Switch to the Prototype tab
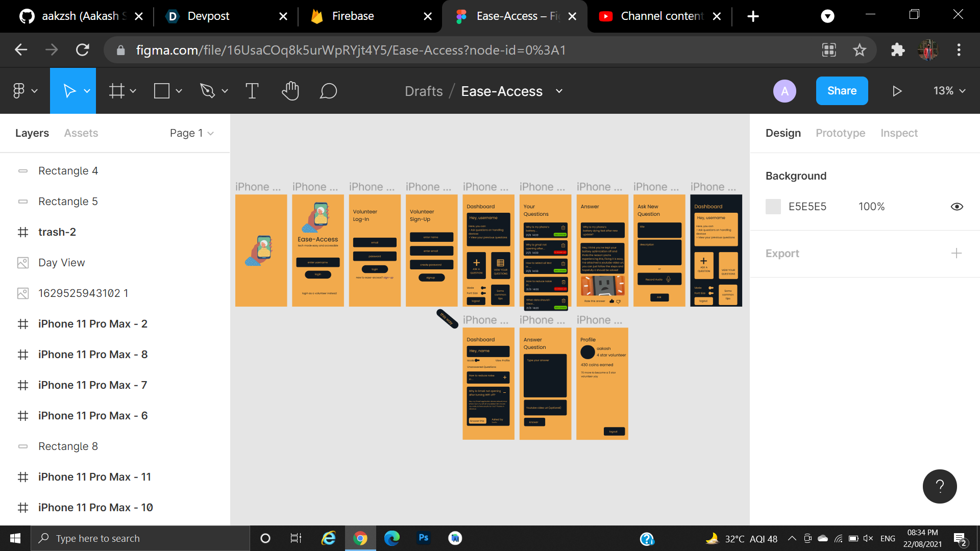 click(840, 133)
